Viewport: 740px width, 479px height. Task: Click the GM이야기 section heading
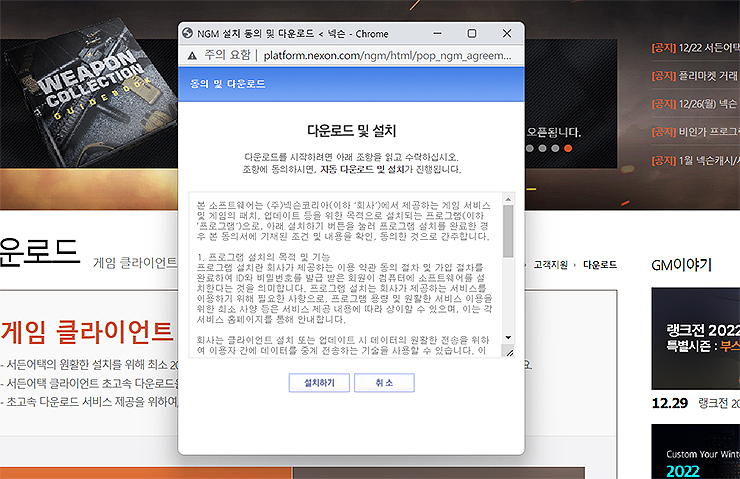pos(681,265)
